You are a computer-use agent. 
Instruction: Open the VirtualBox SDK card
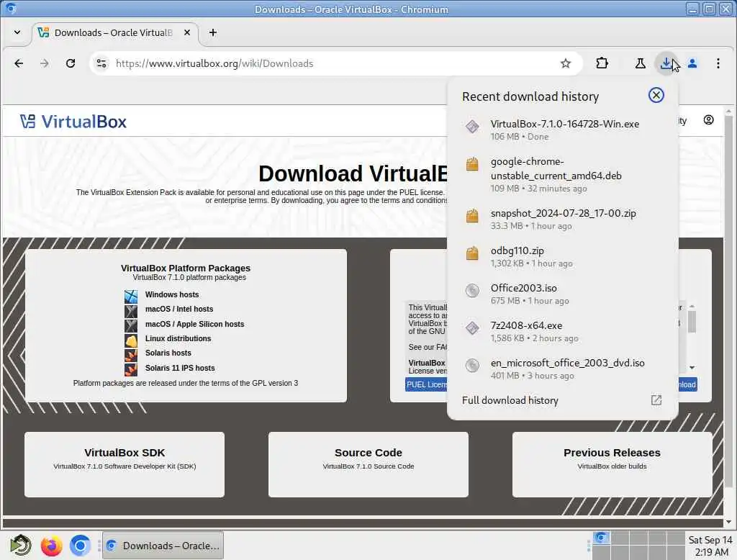[x=125, y=464]
